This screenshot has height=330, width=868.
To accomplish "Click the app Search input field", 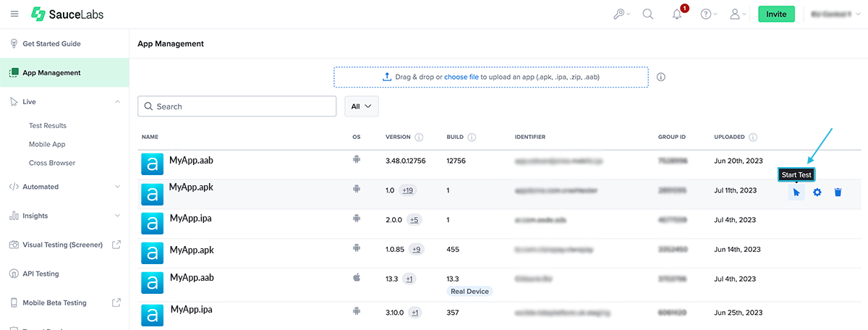I will click(237, 106).
